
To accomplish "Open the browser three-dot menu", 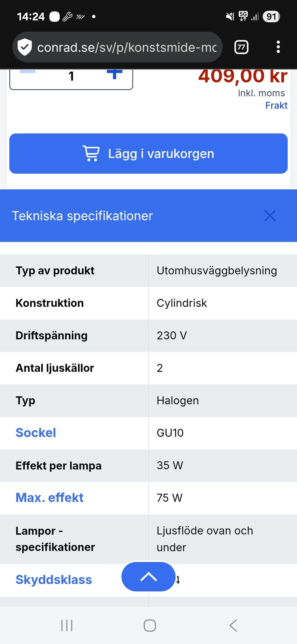I will pos(278,47).
